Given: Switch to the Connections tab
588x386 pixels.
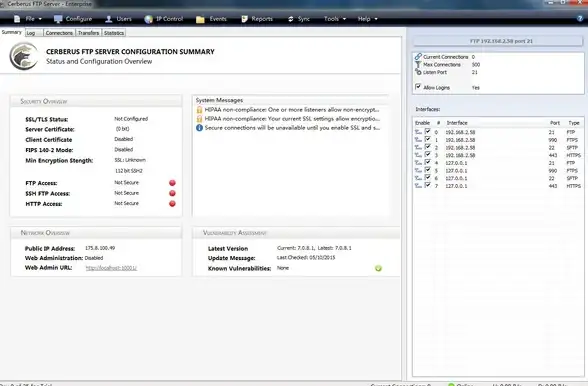Looking at the screenshot, I should [x=59, y=33].
